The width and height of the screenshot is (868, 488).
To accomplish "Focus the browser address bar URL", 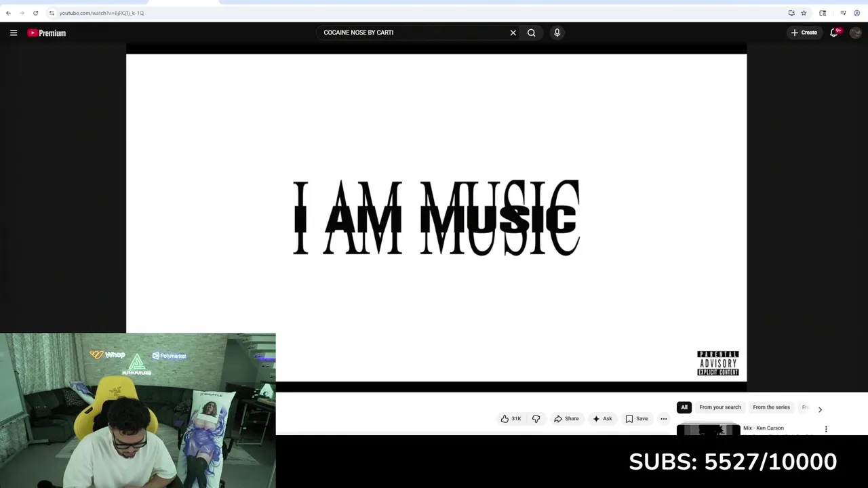I will tap(102, 13).
